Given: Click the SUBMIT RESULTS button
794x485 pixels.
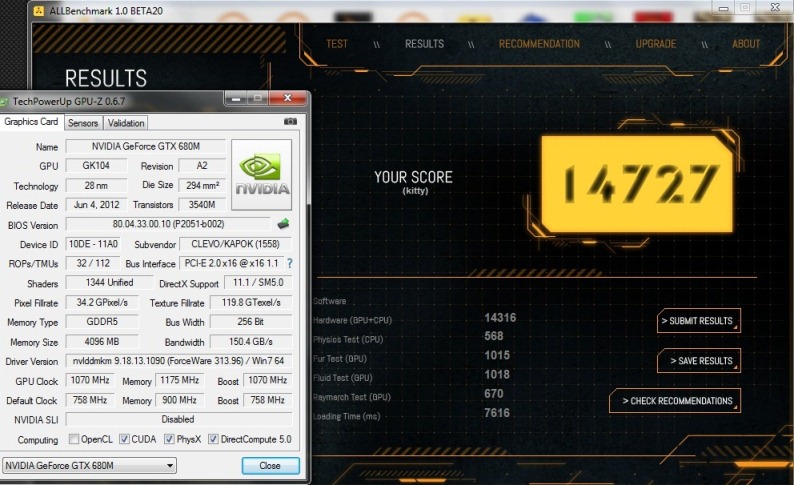Looking at the screenshot, I should coord(699,321).
